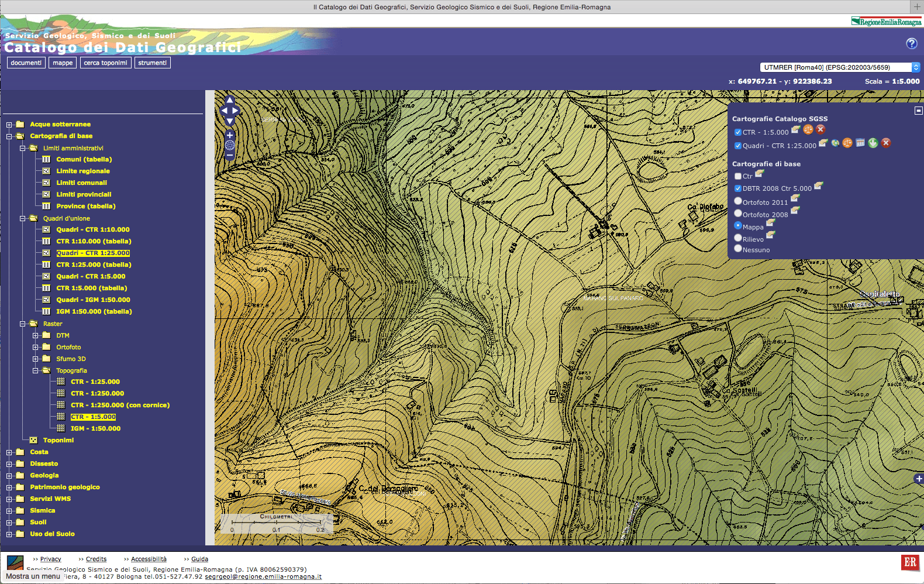Image resolution: width=924 pixels, height=584 pixels.
Task: Collapse the Cartografia di base folder
Action: click(9, 136)
